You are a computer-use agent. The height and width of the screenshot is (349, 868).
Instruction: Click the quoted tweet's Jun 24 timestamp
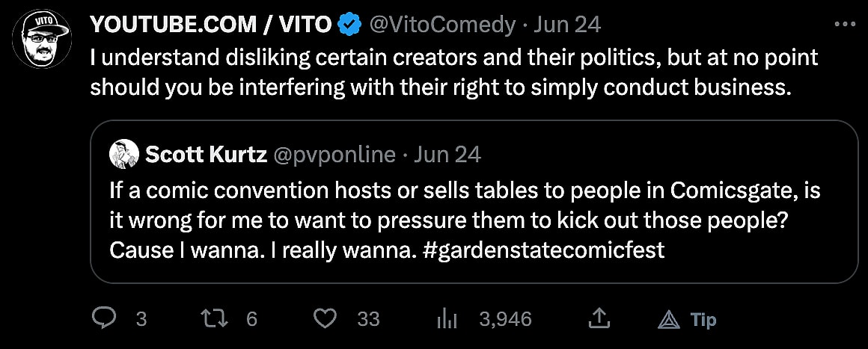tap(447, 154)
